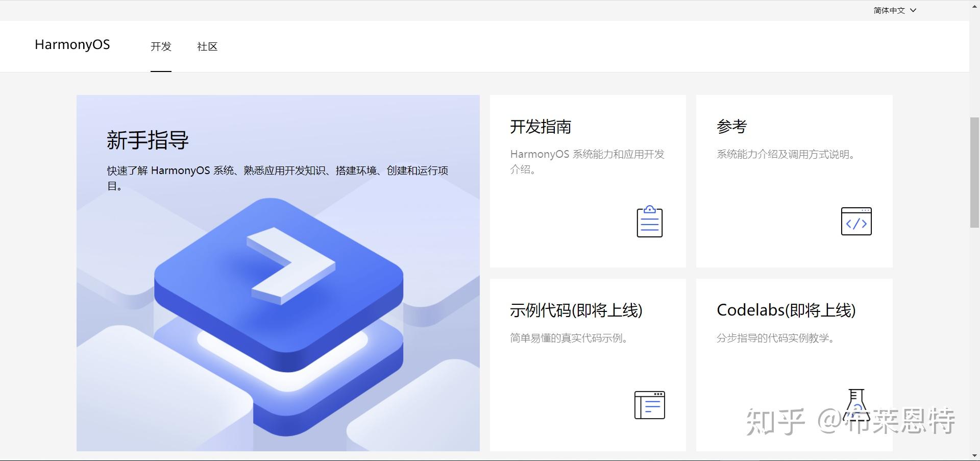The width and height of the screenshot is (980, 461).
Task: Click the HarmonyOS logo
Action: 72,45
